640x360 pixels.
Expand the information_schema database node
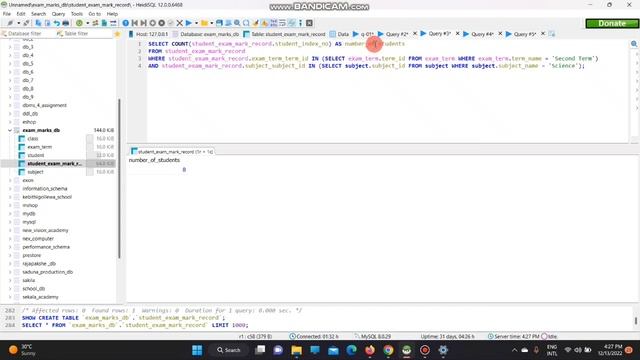pyautogui.click(x=10, y=189)
